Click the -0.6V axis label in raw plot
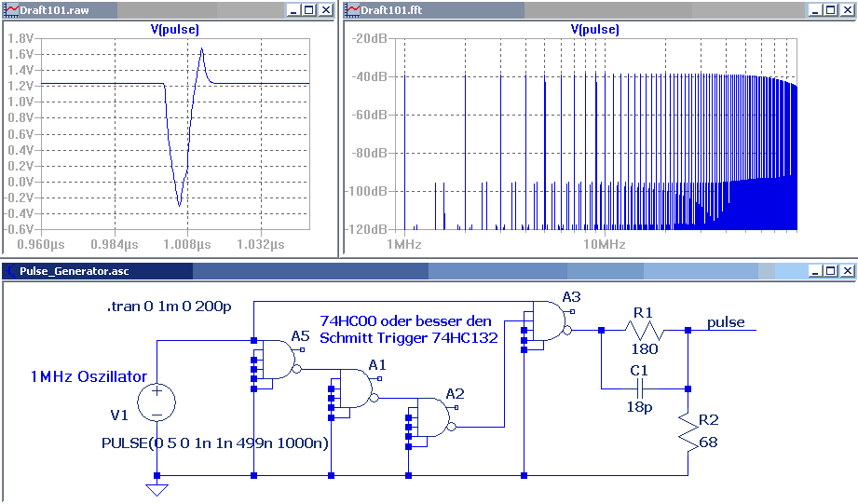Image resolution: width=858 pixels, height=504 pixels. coord(19,229)
